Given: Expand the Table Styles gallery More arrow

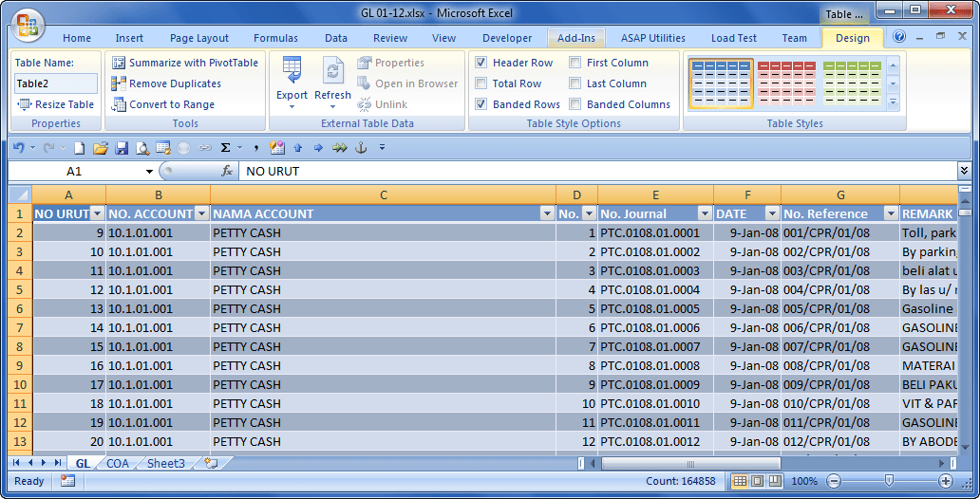Looking at the screenshot, I should point(894,102).
